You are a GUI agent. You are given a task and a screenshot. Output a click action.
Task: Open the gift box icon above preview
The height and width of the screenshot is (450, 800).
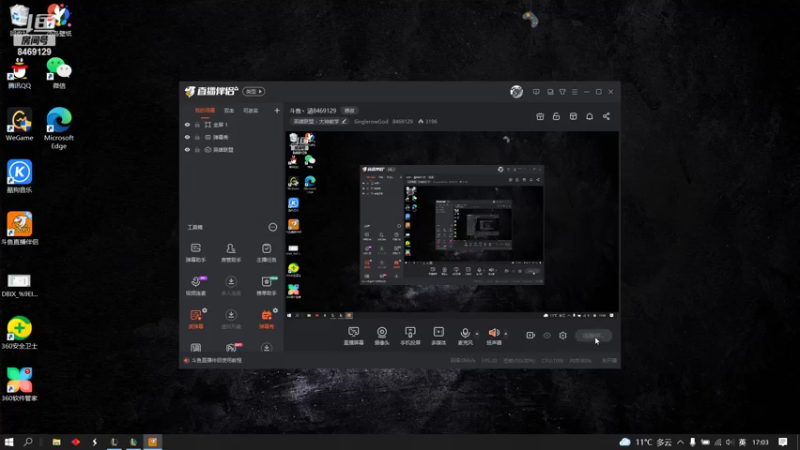[x=540, y=117]
